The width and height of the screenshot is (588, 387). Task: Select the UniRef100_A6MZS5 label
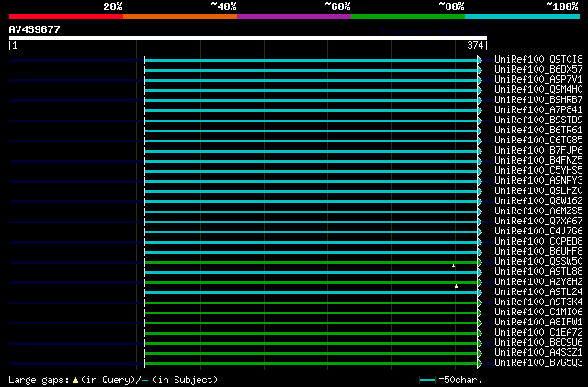[x=538, y=211]
